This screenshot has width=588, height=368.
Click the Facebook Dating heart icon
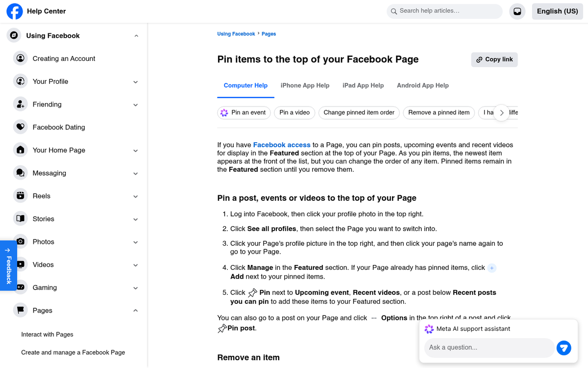click(21, 127)
